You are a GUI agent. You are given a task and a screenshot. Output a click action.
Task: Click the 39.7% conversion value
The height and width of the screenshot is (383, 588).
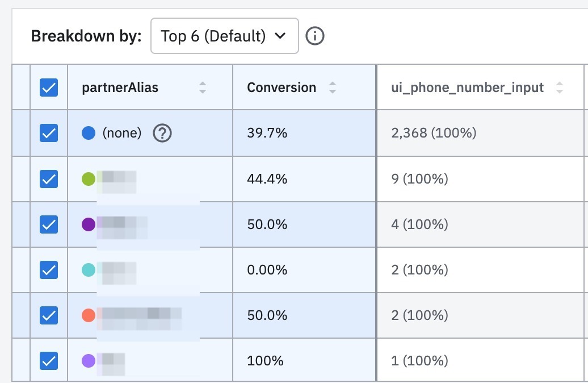(267, 133)
